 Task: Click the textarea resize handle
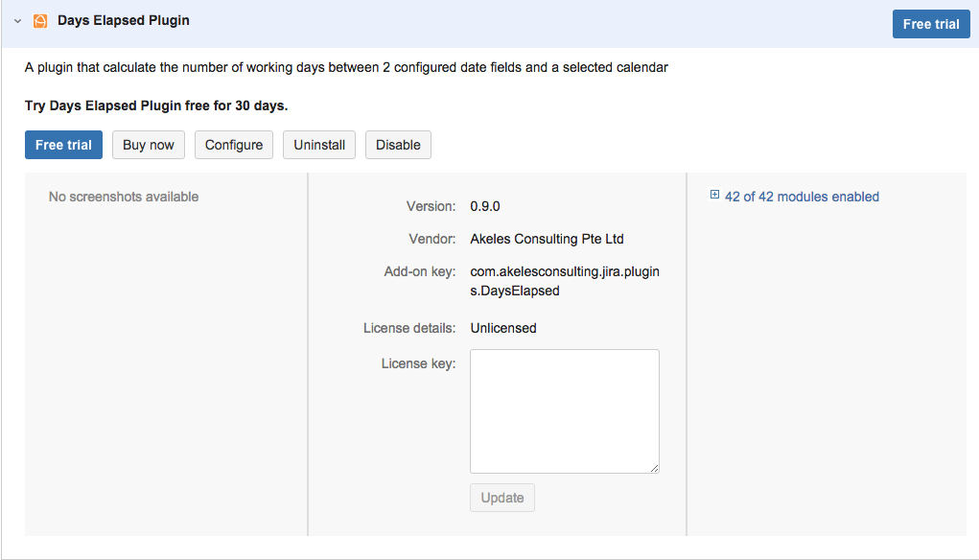tap(654, 467)
